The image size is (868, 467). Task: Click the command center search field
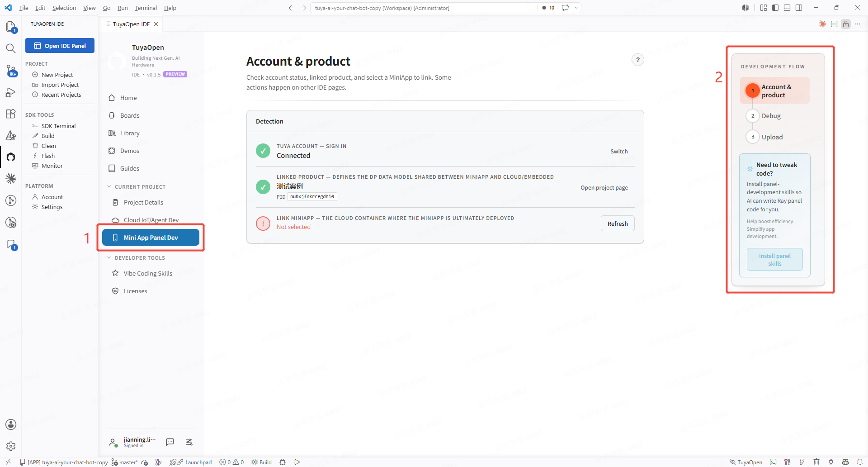point(424,8)
